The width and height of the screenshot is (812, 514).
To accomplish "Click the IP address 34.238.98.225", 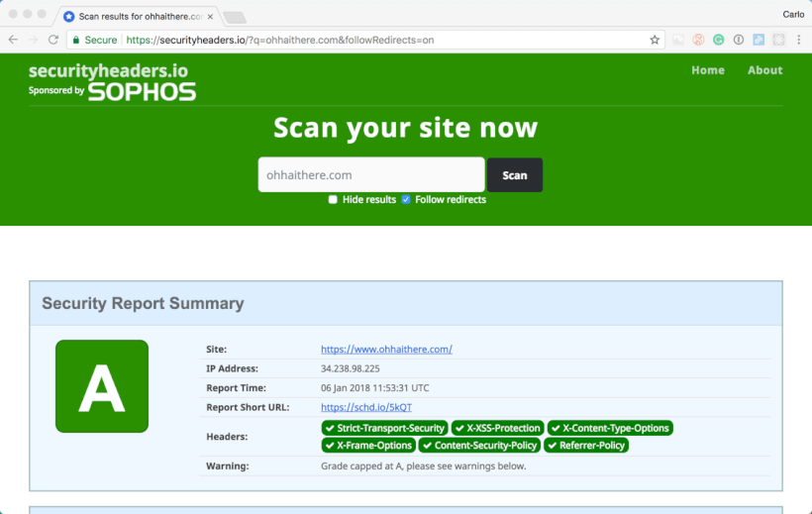I will (351, 369).
